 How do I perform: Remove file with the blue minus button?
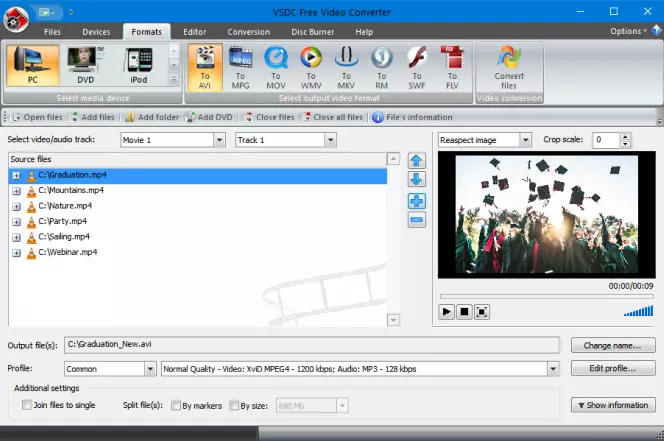point(417,220)
